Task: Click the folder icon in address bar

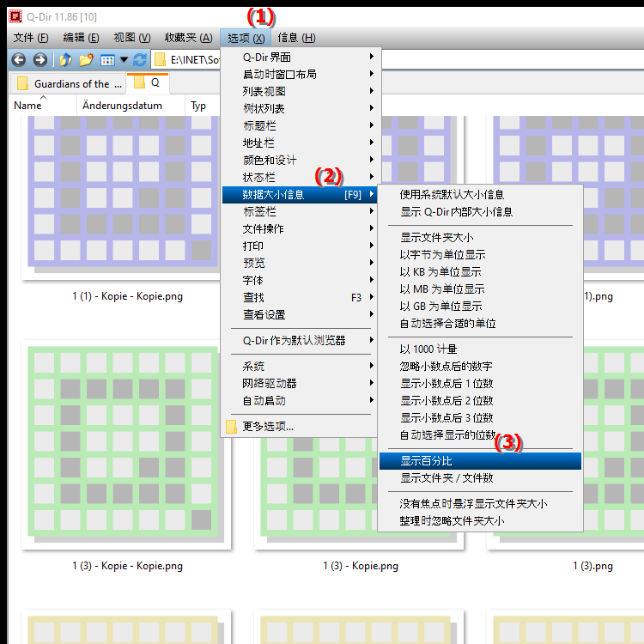Action: pos(160,60)
